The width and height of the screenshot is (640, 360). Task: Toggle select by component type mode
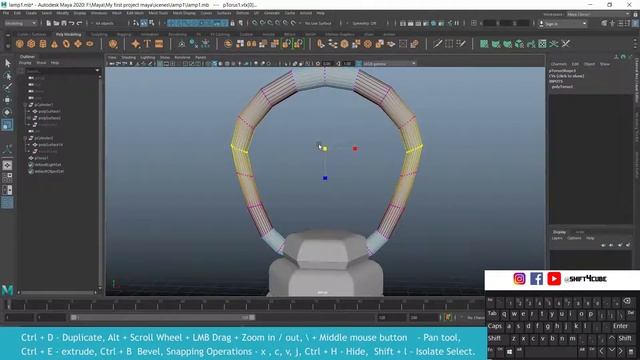[151, 23]
